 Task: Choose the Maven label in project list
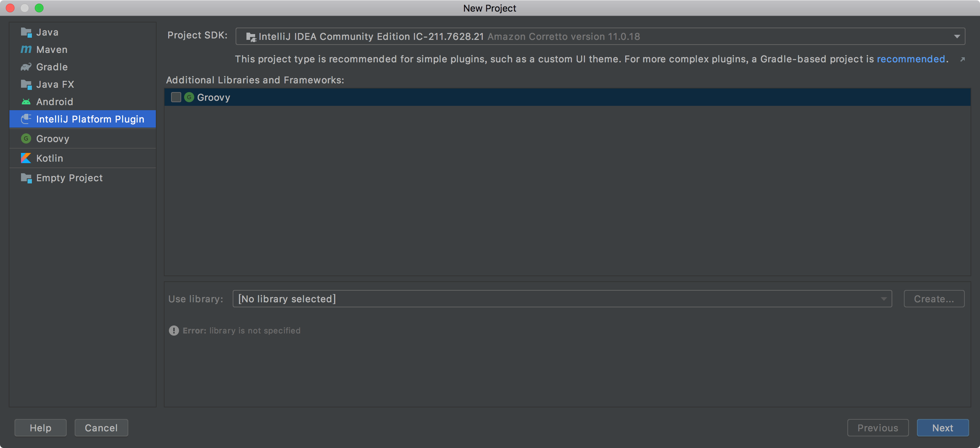[x=52, y=50]
